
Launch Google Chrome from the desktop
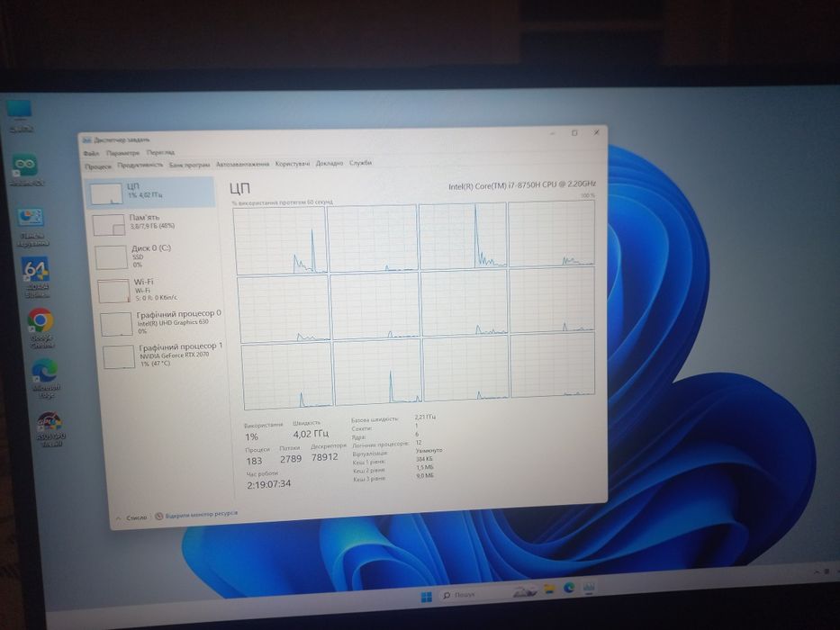(41, 328)
